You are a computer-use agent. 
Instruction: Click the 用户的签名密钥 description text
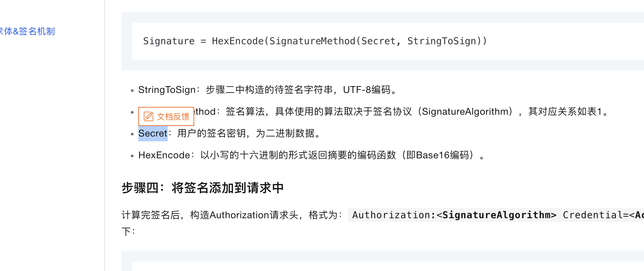click(211, 133)
